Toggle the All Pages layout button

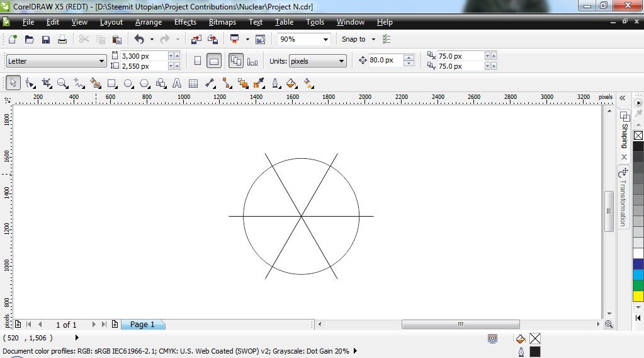[x=235, y=61]
